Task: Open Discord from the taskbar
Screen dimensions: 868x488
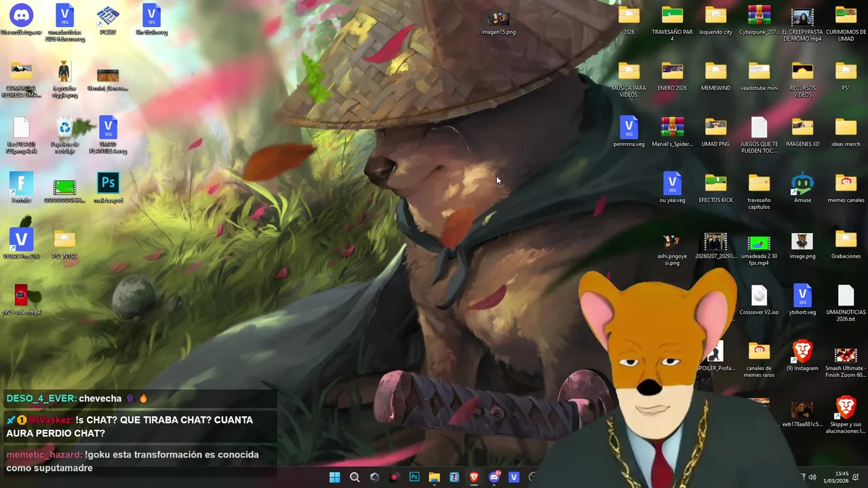Action: pyautogui.click(x=494, y=477)
